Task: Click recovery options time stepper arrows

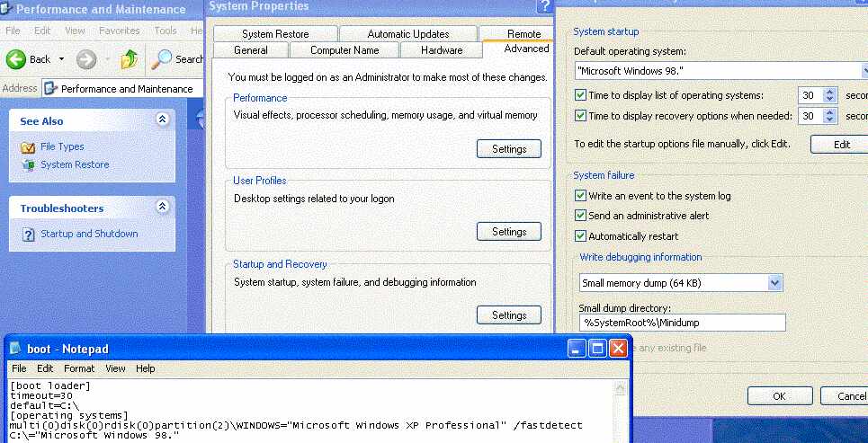Action: click(x=829, y=116)
